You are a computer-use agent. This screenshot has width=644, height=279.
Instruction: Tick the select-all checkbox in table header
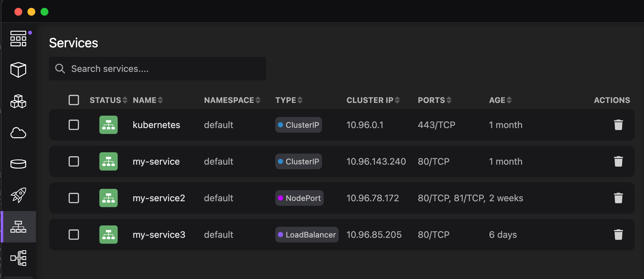click(74, 100)
